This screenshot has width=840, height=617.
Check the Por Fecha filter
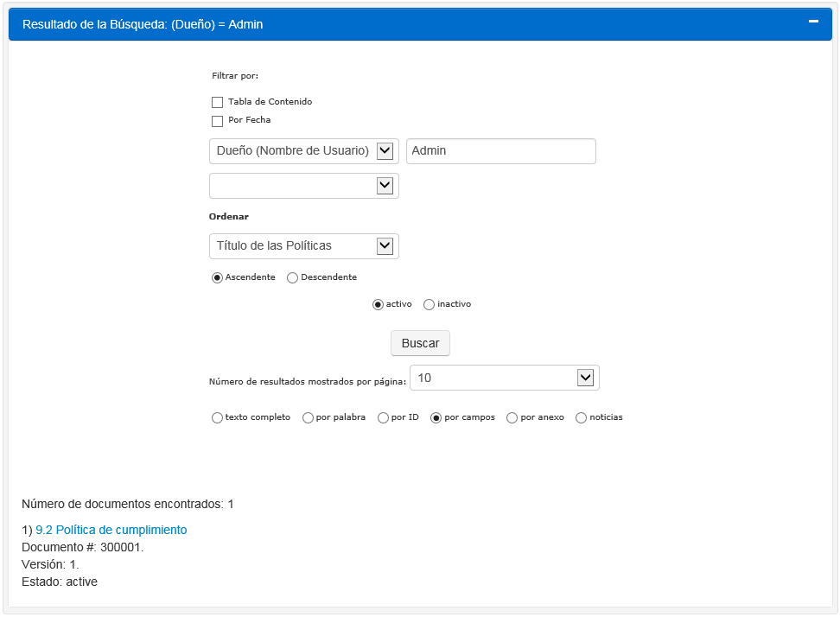tap(218, 121)
